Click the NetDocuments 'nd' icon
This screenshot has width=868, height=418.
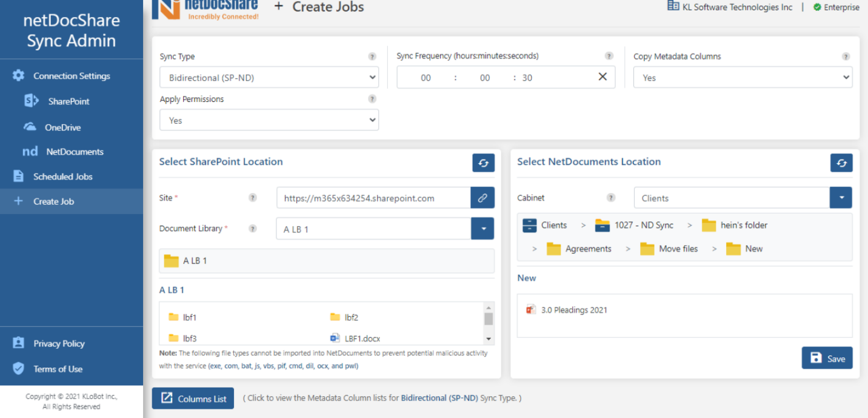pyautogui.click(x=30, y=152)
